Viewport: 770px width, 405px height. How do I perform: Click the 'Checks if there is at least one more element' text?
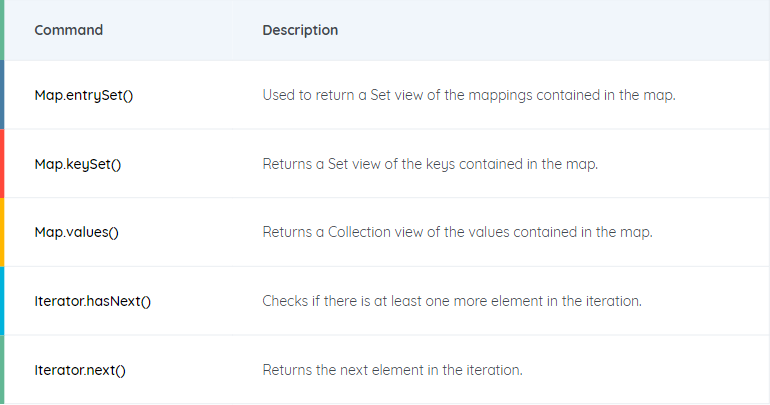452,301
